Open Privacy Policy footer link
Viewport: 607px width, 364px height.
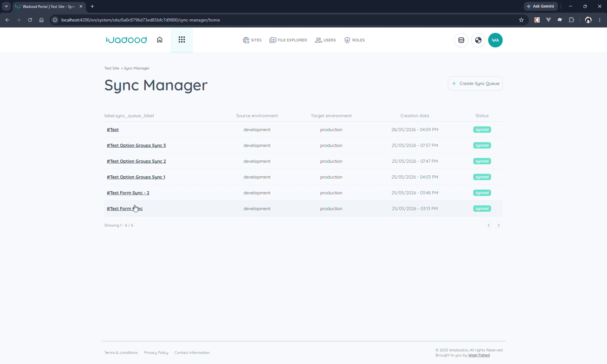(x=156, y=353)
